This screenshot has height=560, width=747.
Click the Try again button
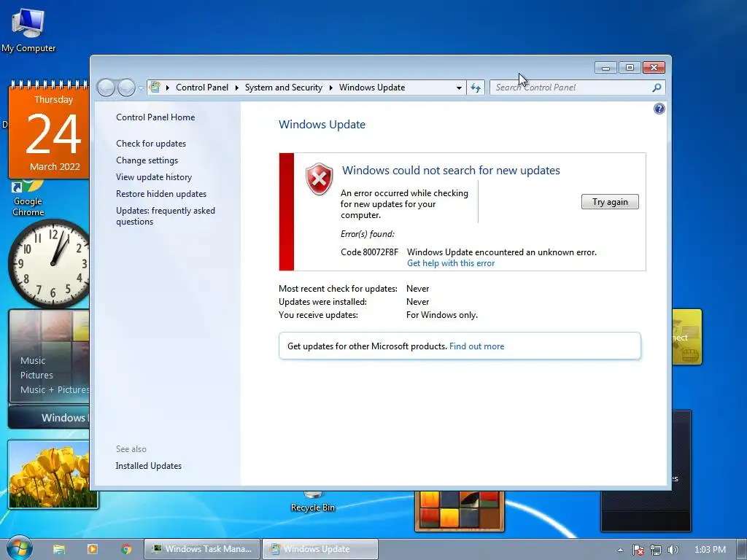click(x=610, y=202)
